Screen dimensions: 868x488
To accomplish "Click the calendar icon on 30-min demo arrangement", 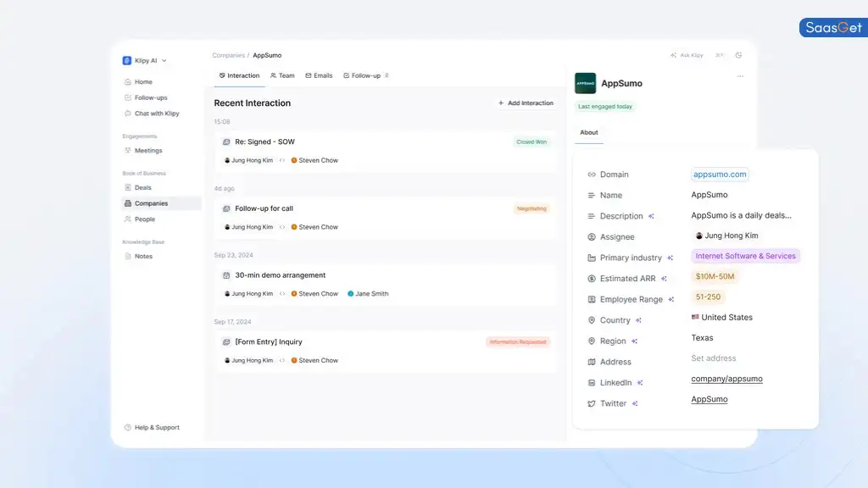I will pyautogui.click(x=226, y=275).
